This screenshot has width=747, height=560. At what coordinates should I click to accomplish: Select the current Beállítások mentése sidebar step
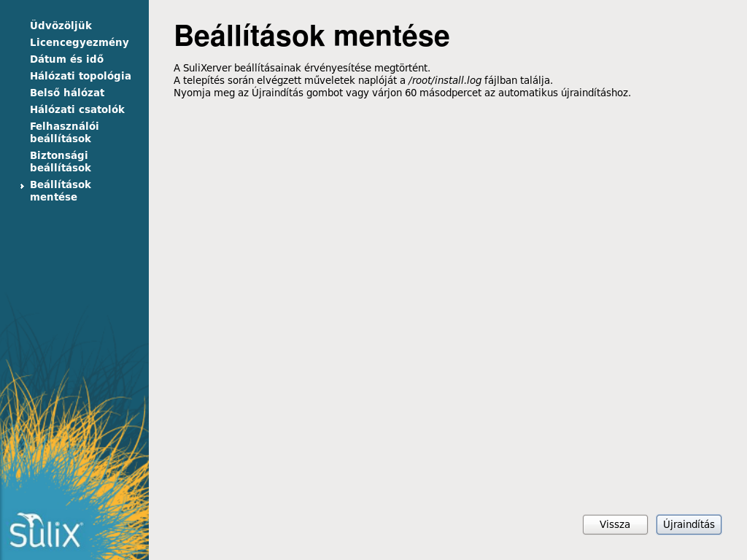pyautogui.click(x=61, y=190)
